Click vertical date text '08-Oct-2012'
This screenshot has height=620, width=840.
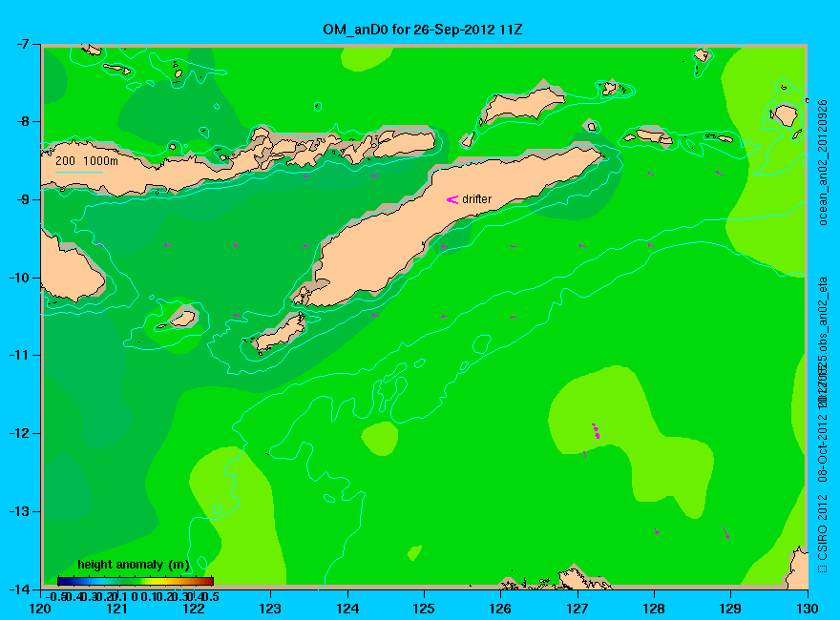tap(823, 447)
